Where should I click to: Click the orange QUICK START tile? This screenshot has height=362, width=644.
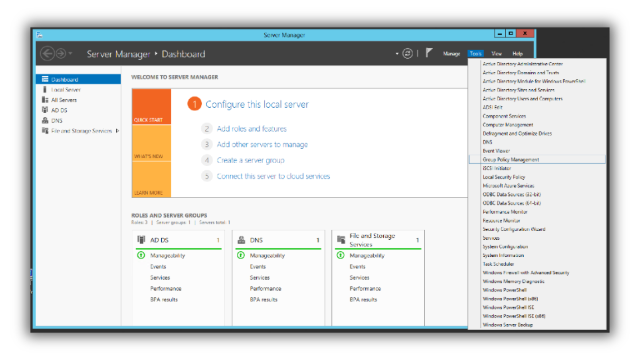[x=152, y=107]
